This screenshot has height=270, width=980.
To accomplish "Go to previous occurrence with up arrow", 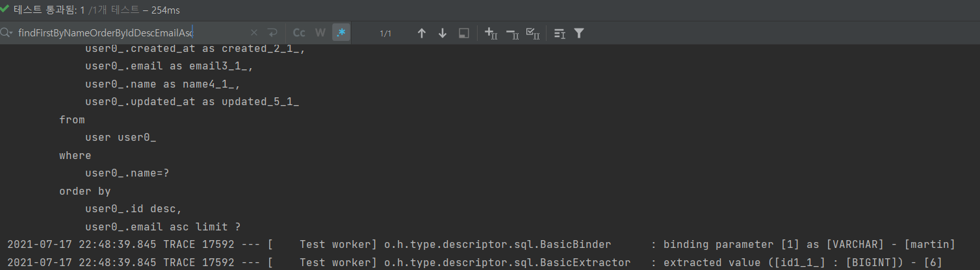I will [421, 33].
